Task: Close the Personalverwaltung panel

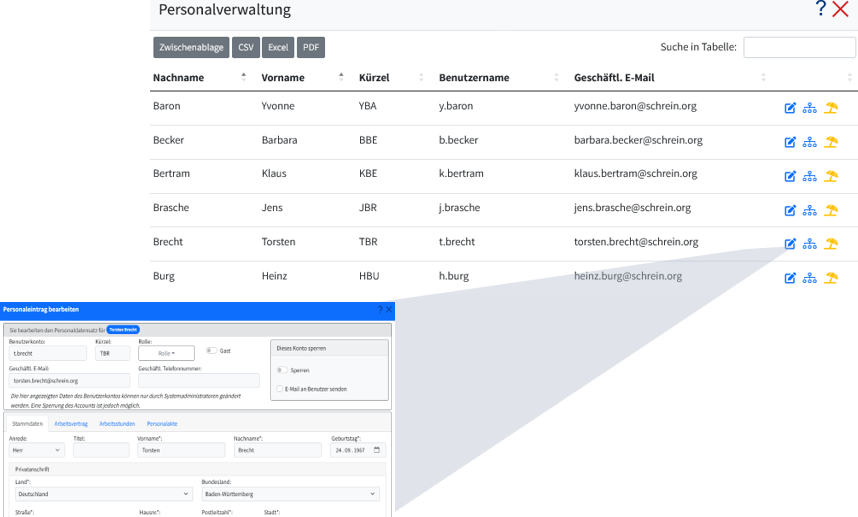Action: coord(840,9)
